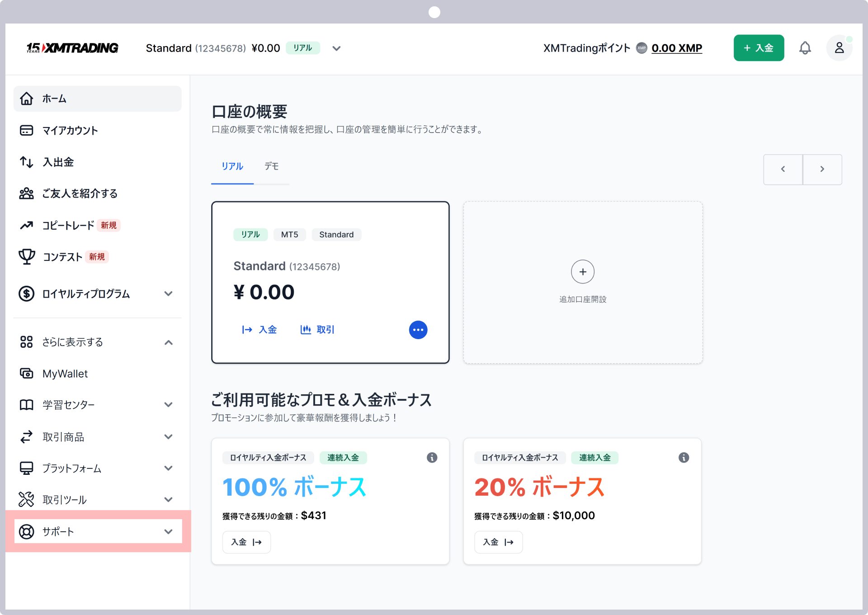Click the learning center book icon
Screen dimensions: 868x615
pos(27,405)
